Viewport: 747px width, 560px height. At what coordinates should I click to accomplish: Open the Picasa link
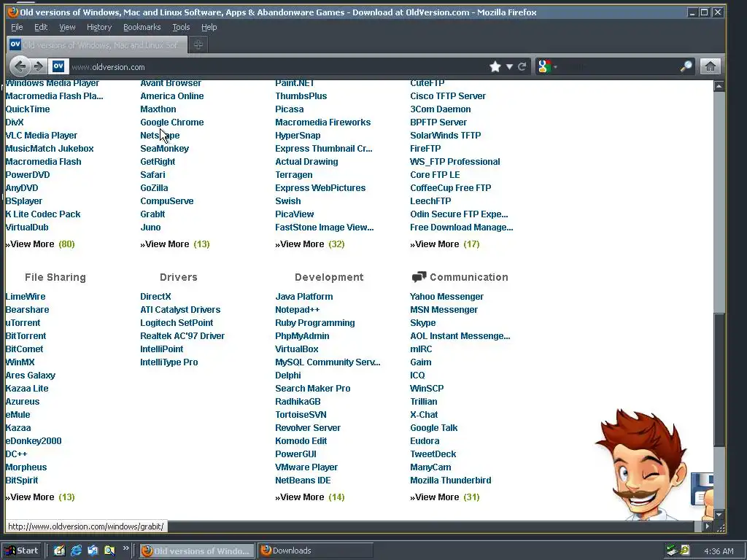click(289, 109)
